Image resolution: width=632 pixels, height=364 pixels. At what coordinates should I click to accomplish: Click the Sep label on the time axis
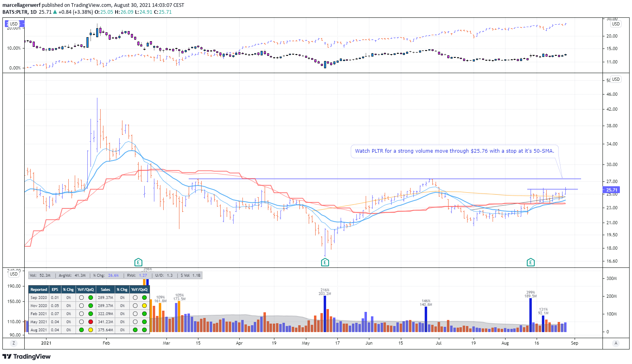point(575,343)
